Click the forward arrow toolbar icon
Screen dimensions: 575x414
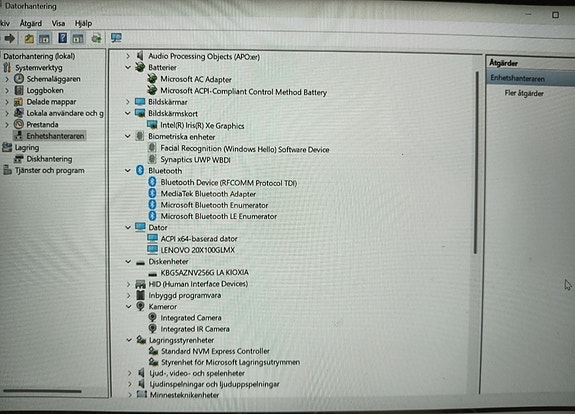tap(10, 38)
